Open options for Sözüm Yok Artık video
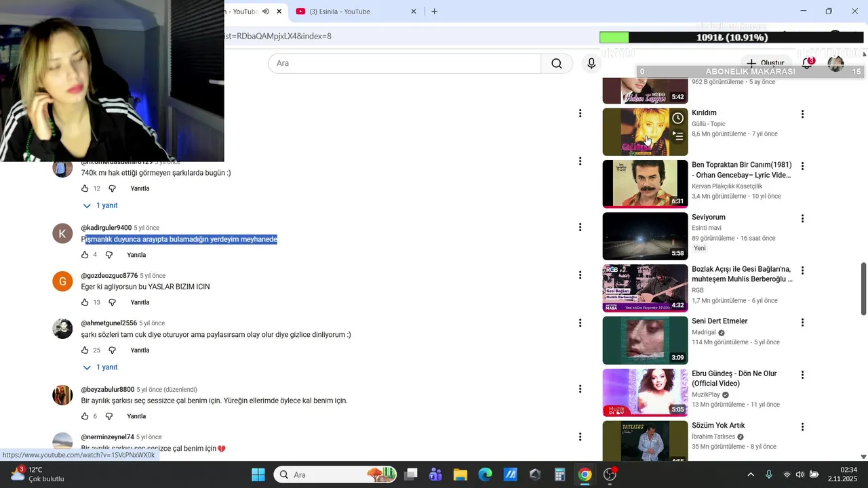The image size is (868, 488). point(802,427)
